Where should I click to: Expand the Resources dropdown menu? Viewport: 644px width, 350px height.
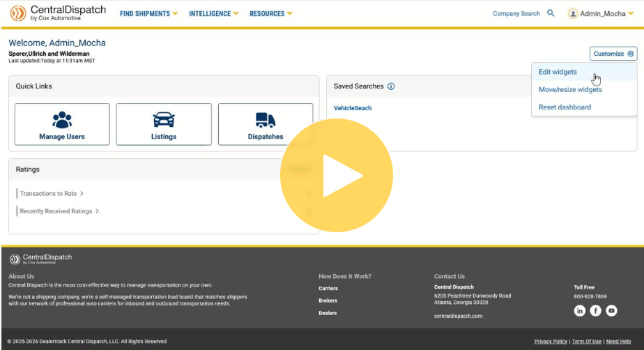tap(270, 13)
